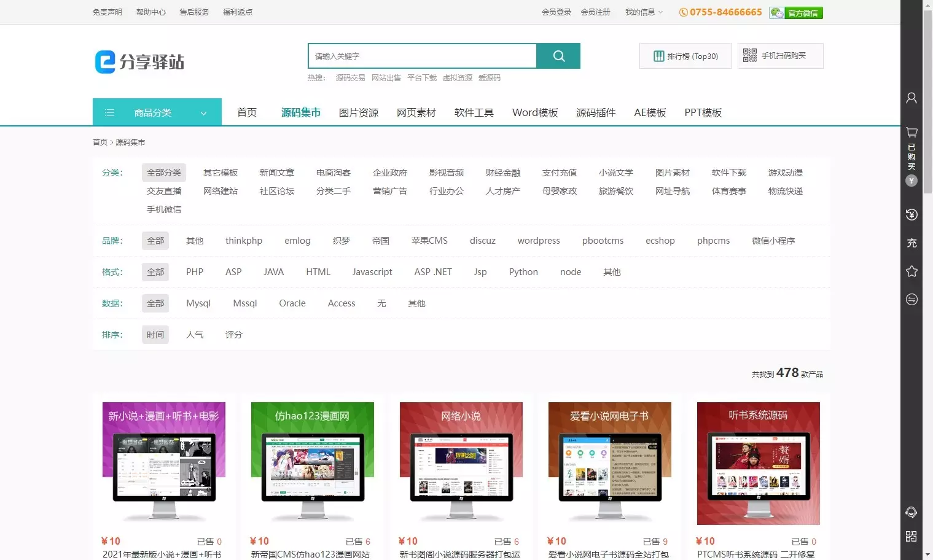This screenshot has height=560, width=933.
Task: Open 排行榜 (Top30) ranking button
Action: pos(685,56)
